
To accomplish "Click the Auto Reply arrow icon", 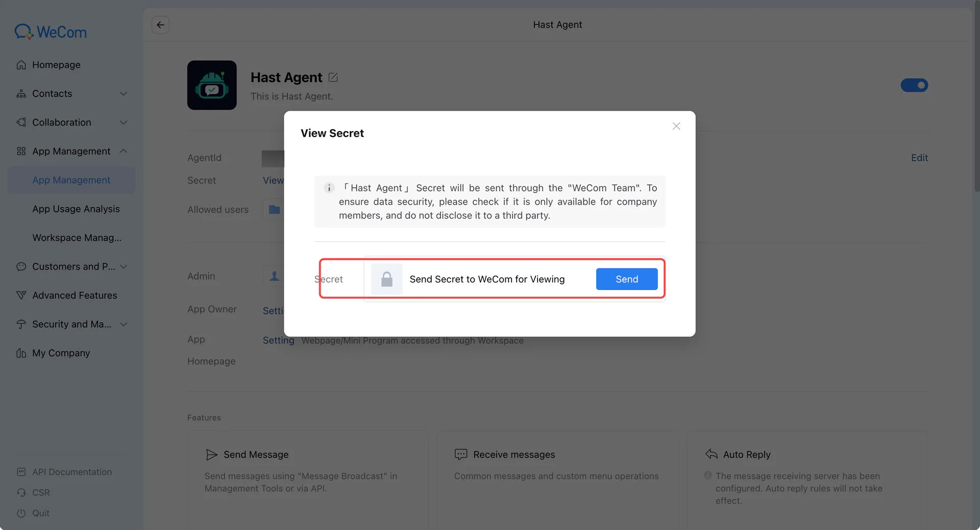I will (712, 454).
